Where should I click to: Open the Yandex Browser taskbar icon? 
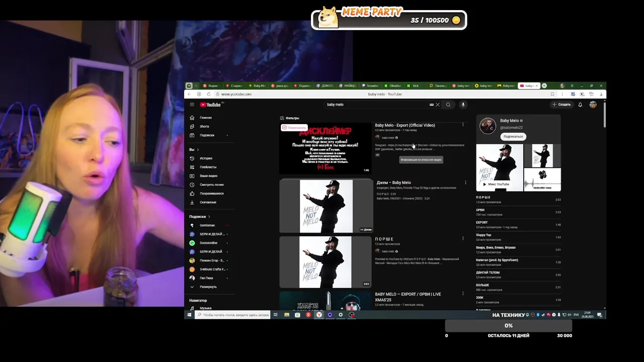(319, 315)
